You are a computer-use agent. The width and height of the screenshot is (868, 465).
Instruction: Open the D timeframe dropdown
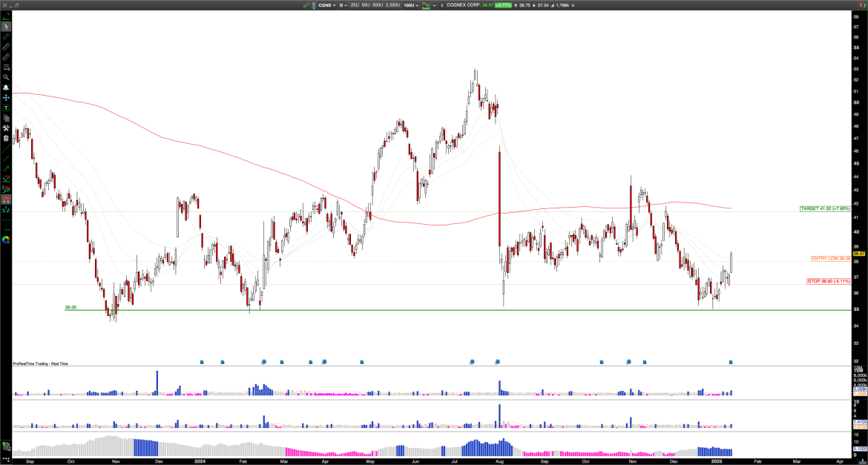343,4
